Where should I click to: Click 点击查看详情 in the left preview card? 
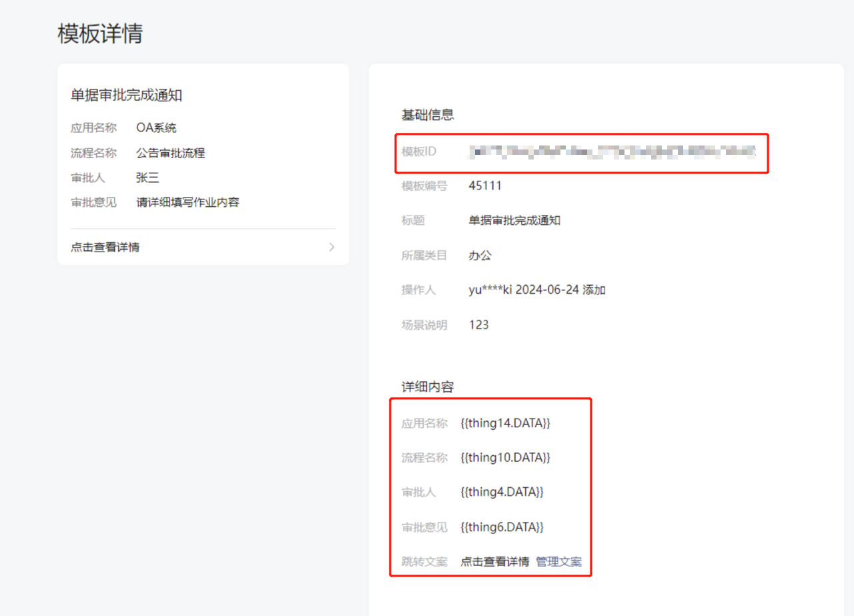coord(105,248)
